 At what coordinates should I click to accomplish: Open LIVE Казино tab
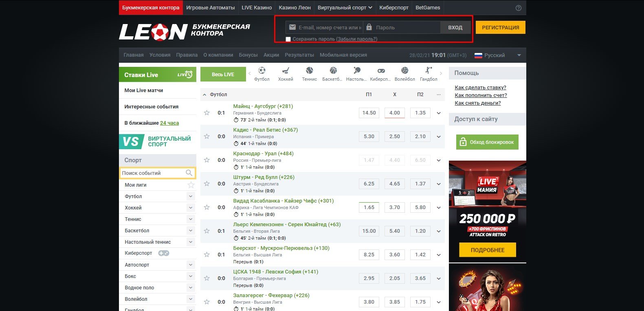(x=257, y=7)
